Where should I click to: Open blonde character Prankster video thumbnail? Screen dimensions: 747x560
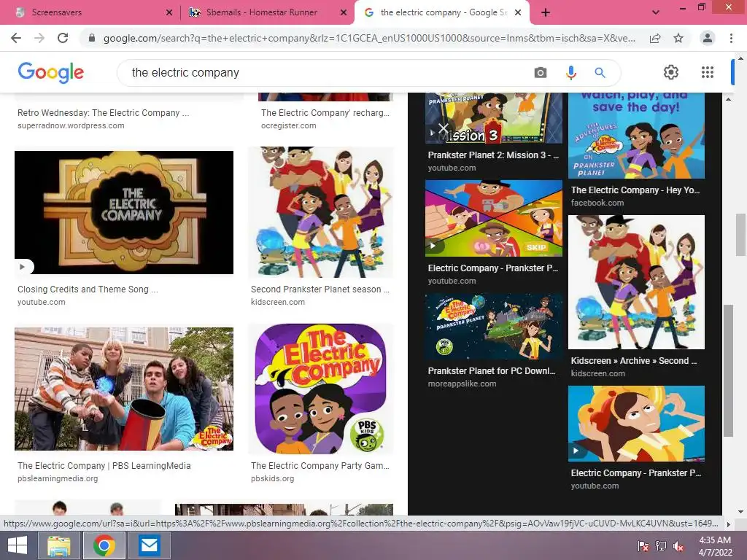point(636,424)
